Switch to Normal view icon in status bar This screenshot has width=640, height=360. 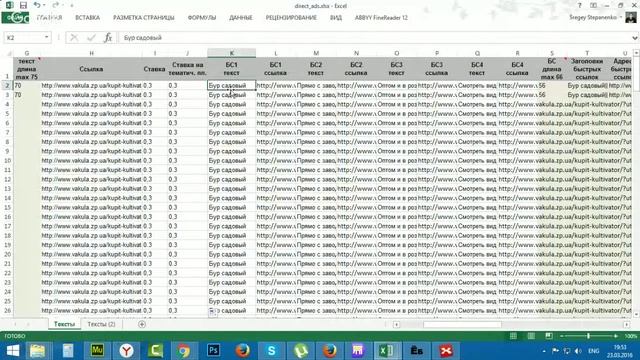coord(513,336)
